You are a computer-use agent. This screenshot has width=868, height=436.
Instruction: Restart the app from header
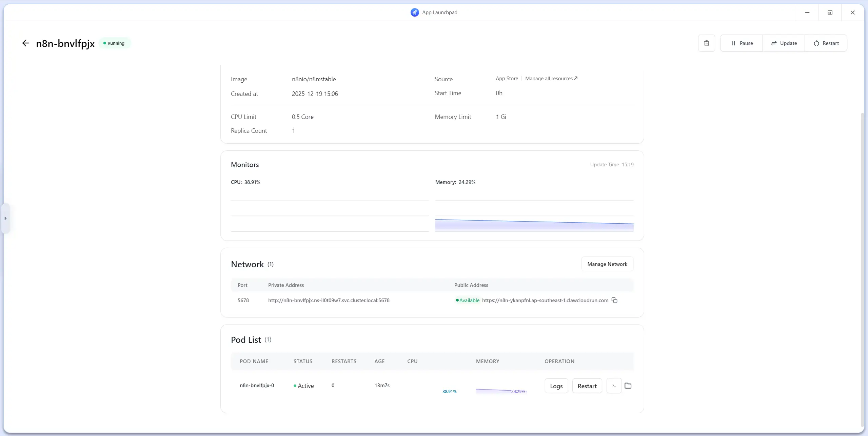826,43
